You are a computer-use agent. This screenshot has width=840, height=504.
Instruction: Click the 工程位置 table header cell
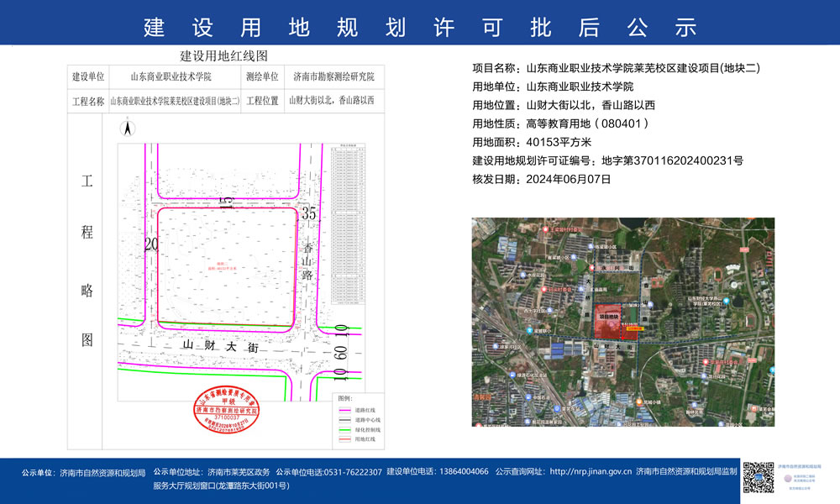pyautogui.click(x=262, y=101)
